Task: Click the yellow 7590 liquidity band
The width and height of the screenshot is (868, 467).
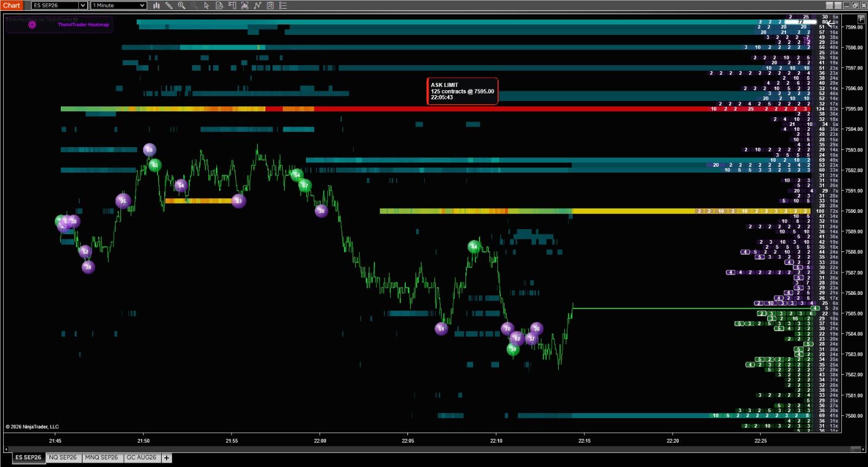Action: tap(595, 211)
